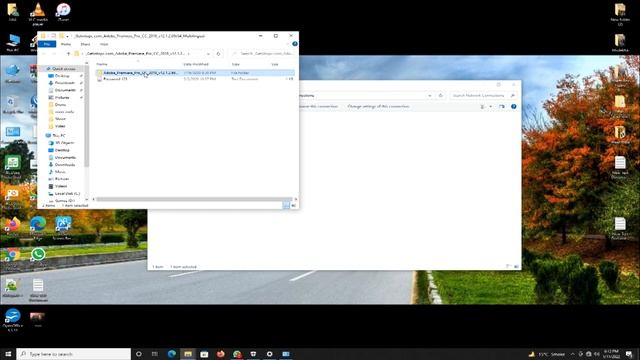Click the search box in Premiere folder window
The width and height of the screenshot is (640, 360).
coord(262,53)
